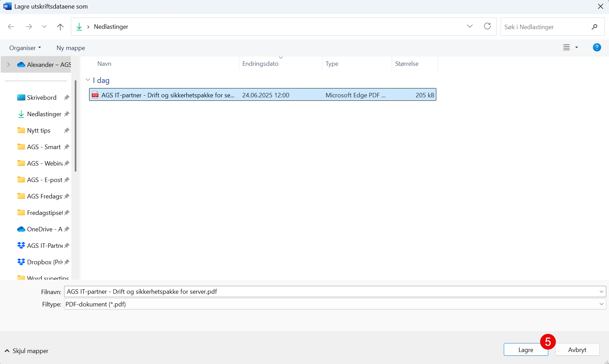Open recent locations chevron beside navigation arrows
The image size is (609, 364).
point(44,27)
